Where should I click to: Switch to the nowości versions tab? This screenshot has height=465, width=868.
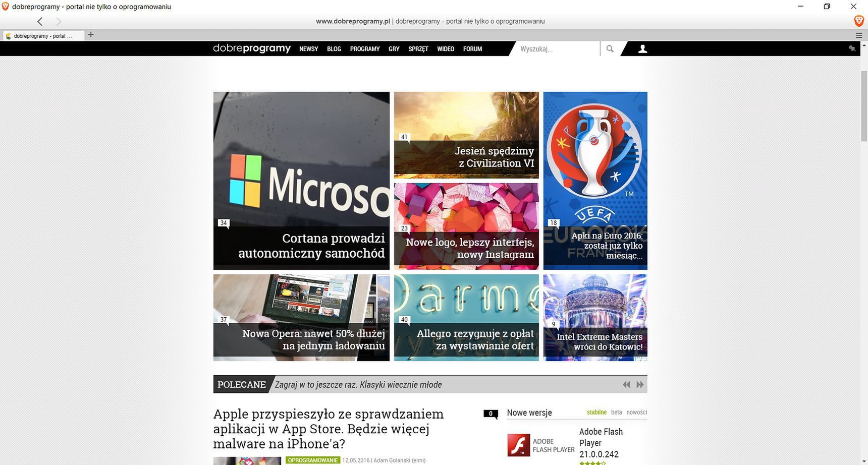click(636, 412)
